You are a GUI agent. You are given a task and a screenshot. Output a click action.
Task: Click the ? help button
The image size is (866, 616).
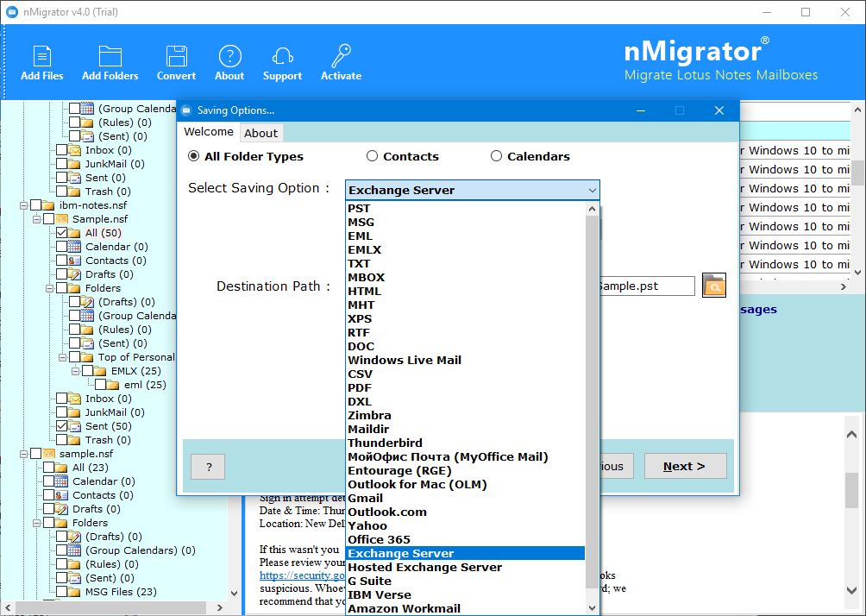click(x=208, y=467)
